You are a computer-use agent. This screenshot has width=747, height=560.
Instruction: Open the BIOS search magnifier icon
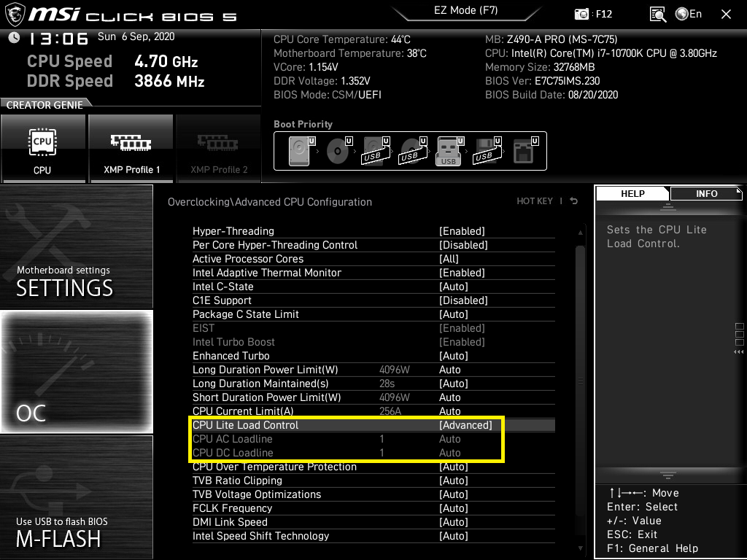(x=658, y=15)
